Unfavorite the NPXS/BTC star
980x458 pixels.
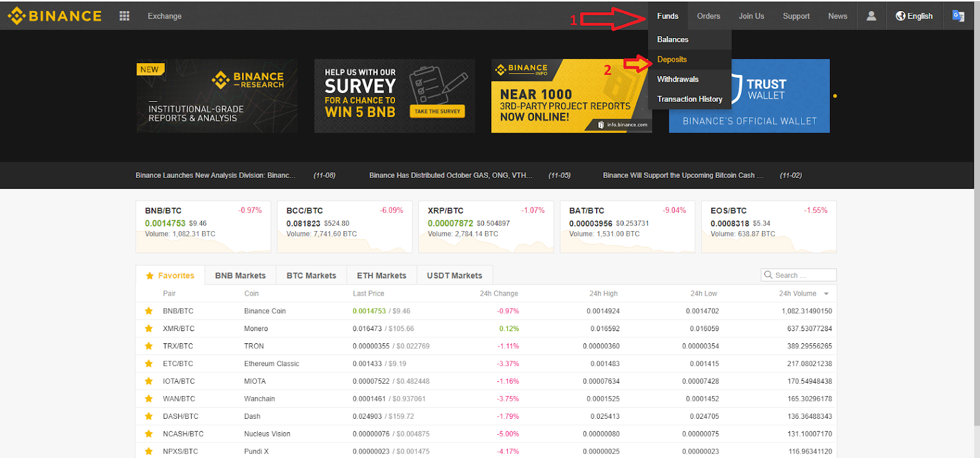149,451
